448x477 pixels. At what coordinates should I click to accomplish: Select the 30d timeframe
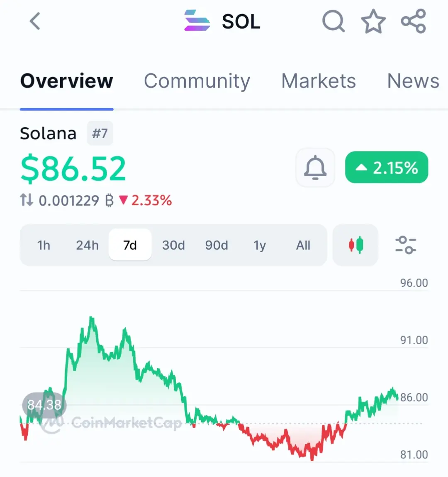tap(173, 245)
